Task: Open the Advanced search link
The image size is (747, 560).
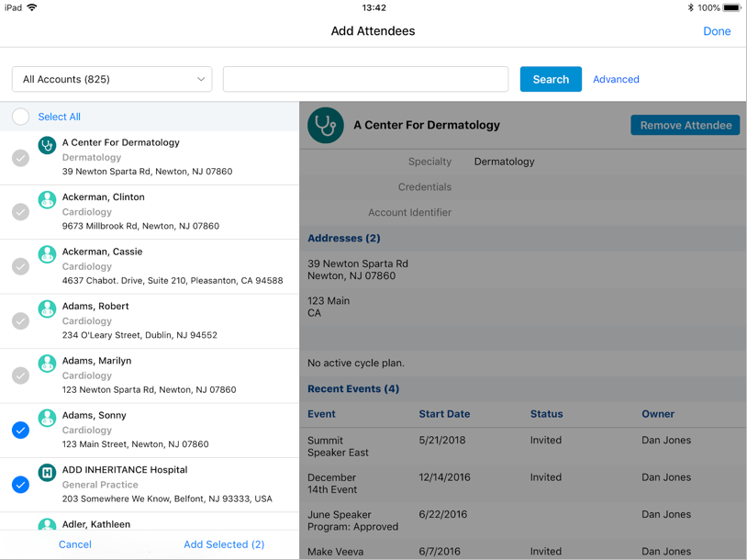Action: click(x=616, y=79)
